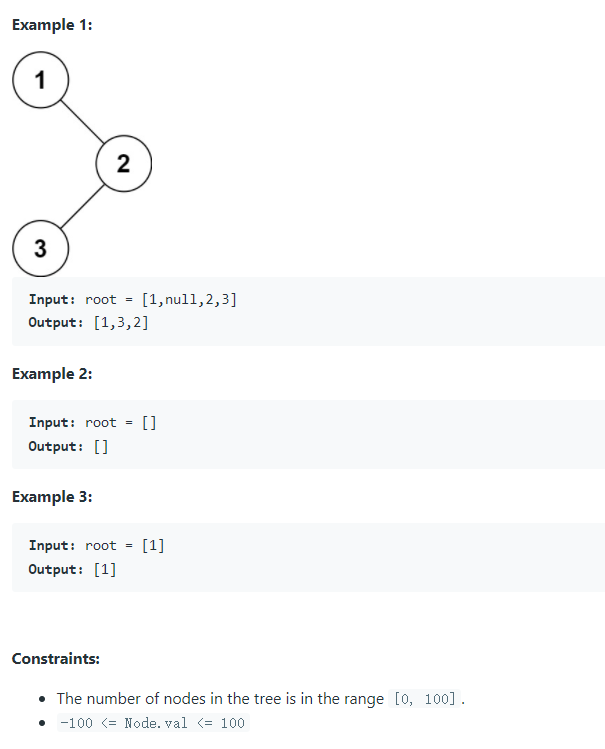This screenshot has width=605, height=749.
Task: Click Example 1 input [1,null,2,3]
Action: pos(189,300)
